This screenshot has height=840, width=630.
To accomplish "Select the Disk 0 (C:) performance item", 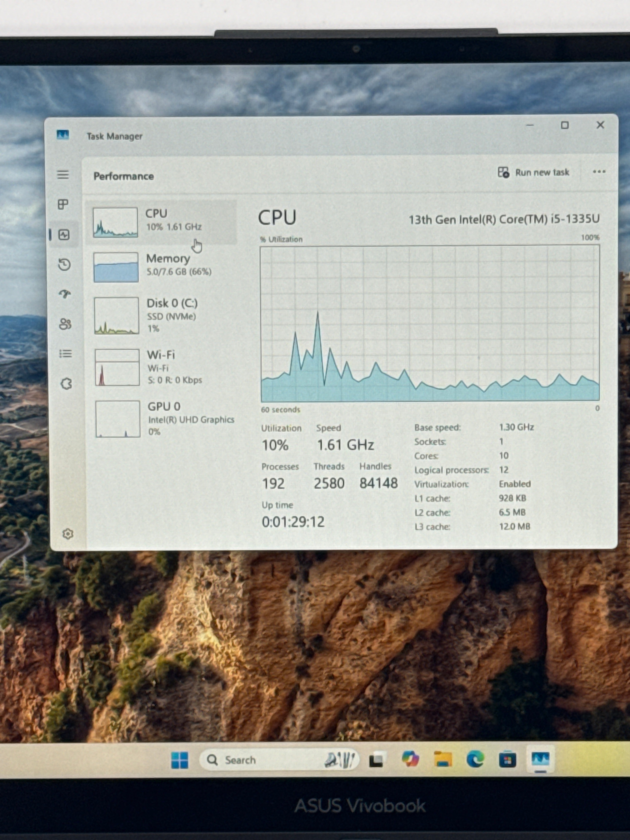I will tap(162, 316).
